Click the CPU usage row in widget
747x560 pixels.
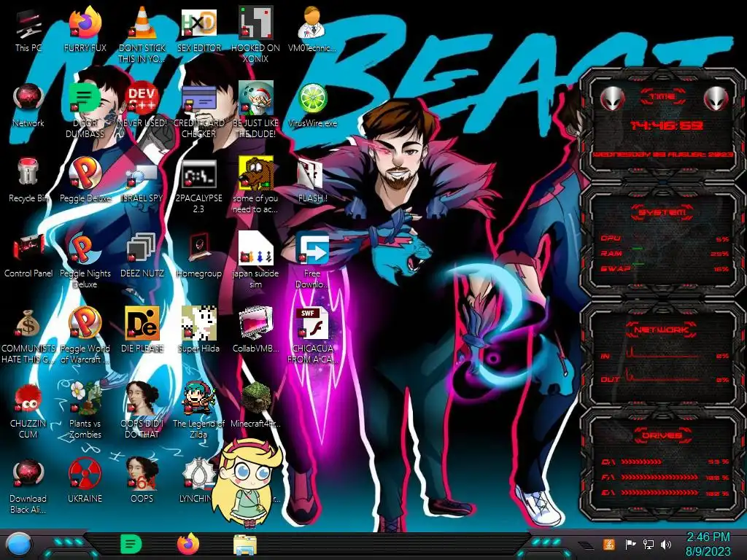[665, 238]
